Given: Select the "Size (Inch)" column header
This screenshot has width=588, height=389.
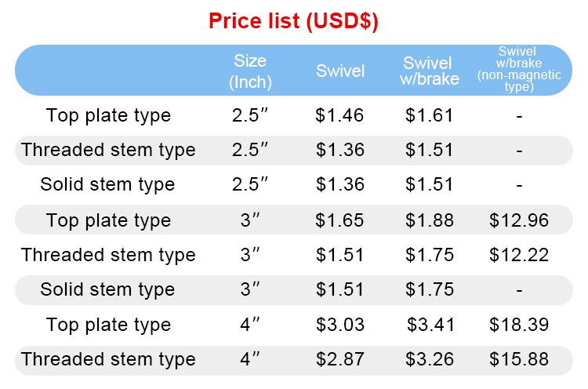Looking at the screenshot, I should (250, 71).
